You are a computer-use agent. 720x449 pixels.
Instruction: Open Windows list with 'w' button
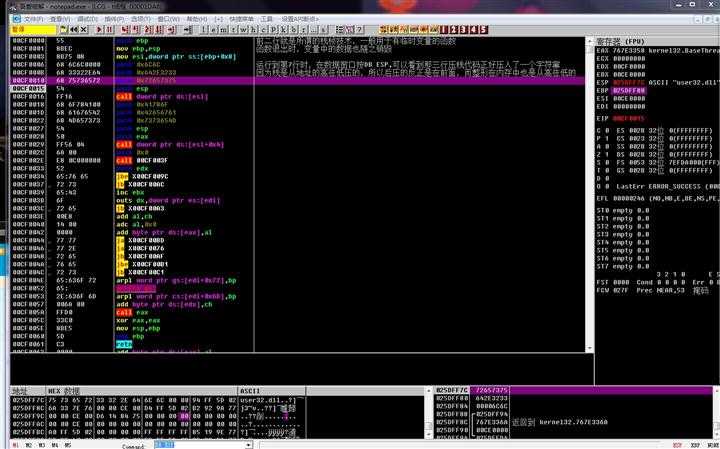point(244,29)
